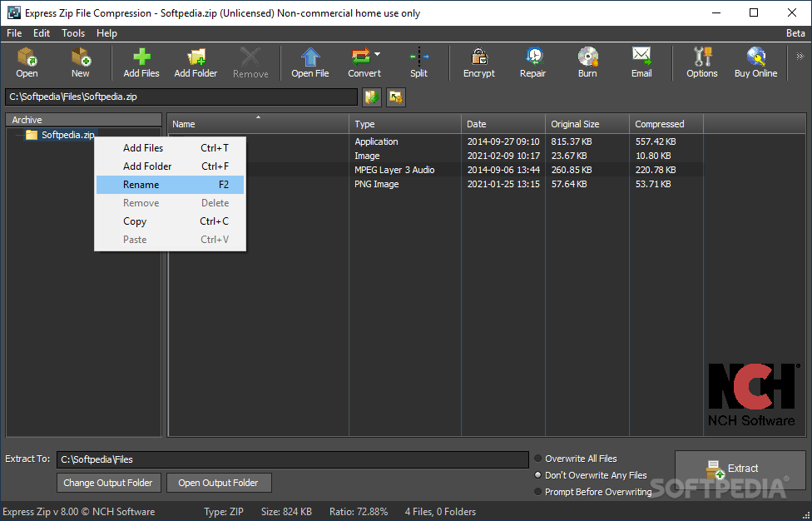812x521 pixels.
Task: Select Softpedia.zip in the Archive tree
Action: 68,135
